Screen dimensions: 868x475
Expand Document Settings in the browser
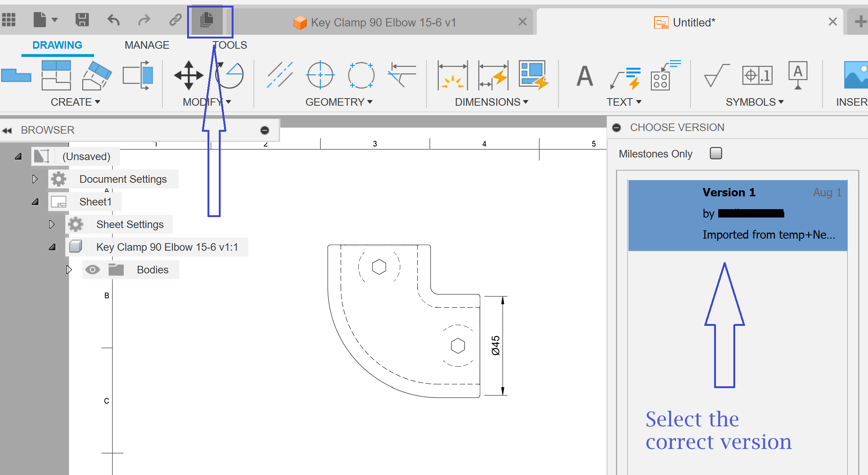[35, 179]
